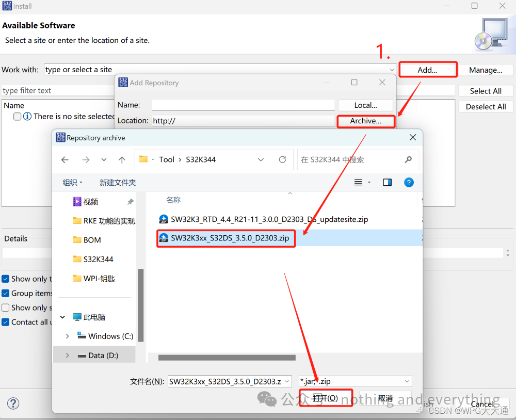The height and width of the screenshot is (420, 516).
Task: Change view layout icon
Action: pos(358,182)
